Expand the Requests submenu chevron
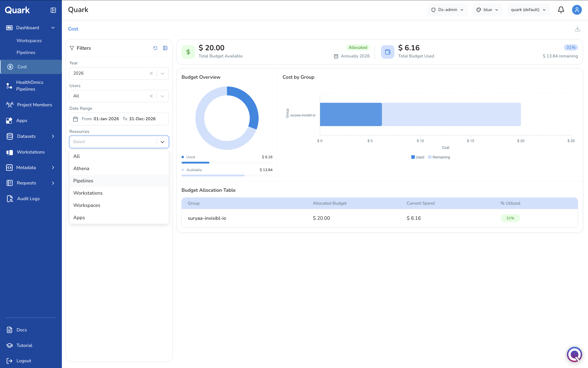588x368 pixels. [53, 183]
